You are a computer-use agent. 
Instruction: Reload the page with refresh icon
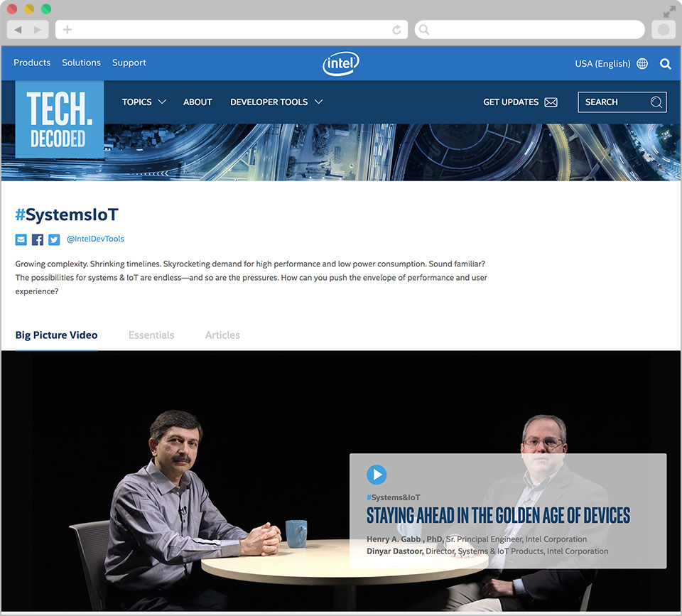point(396,30)
